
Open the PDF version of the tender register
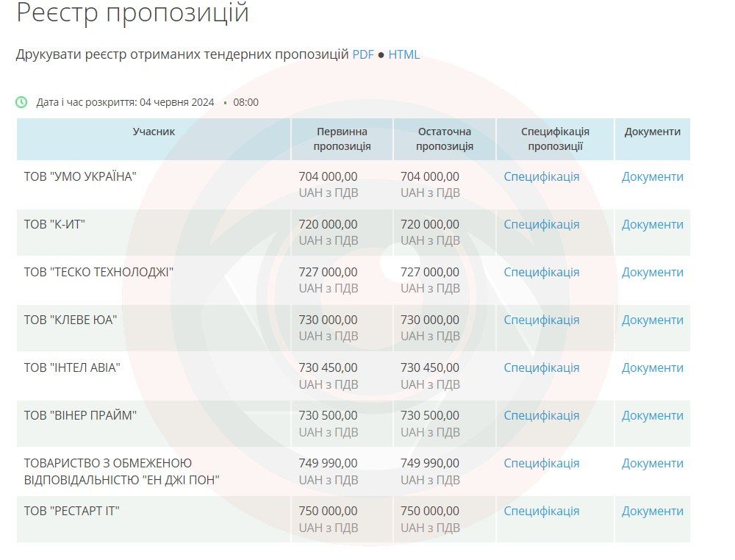tap(362, 54)
